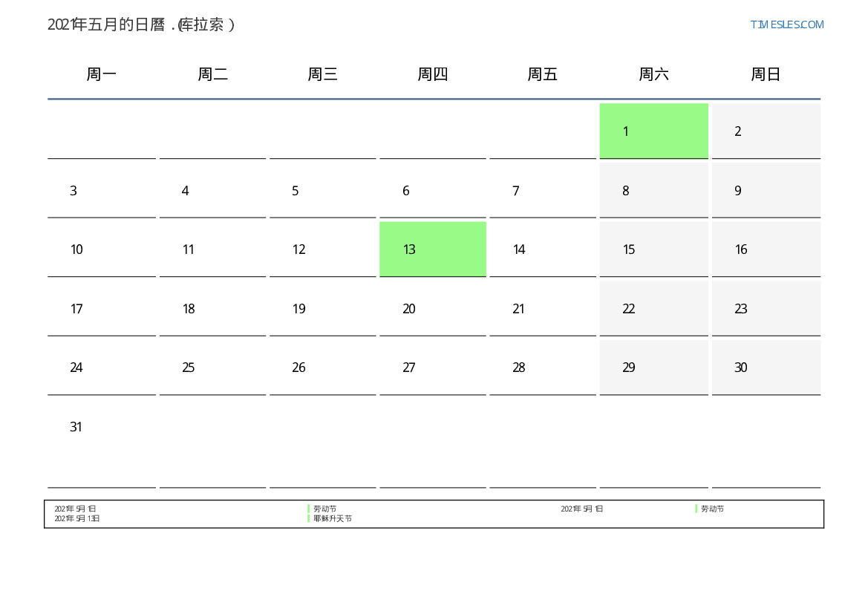This screenshot has height=614, width=868.
Task: Select day 2 on the calendar
Action: coord(766,131)
